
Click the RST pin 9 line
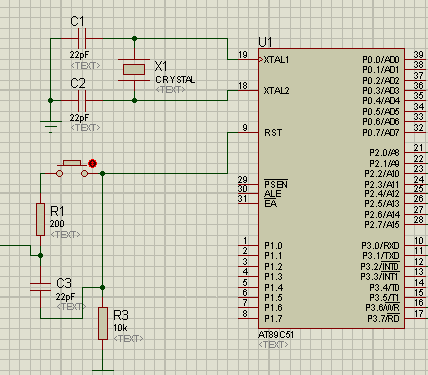pos(248,132)
